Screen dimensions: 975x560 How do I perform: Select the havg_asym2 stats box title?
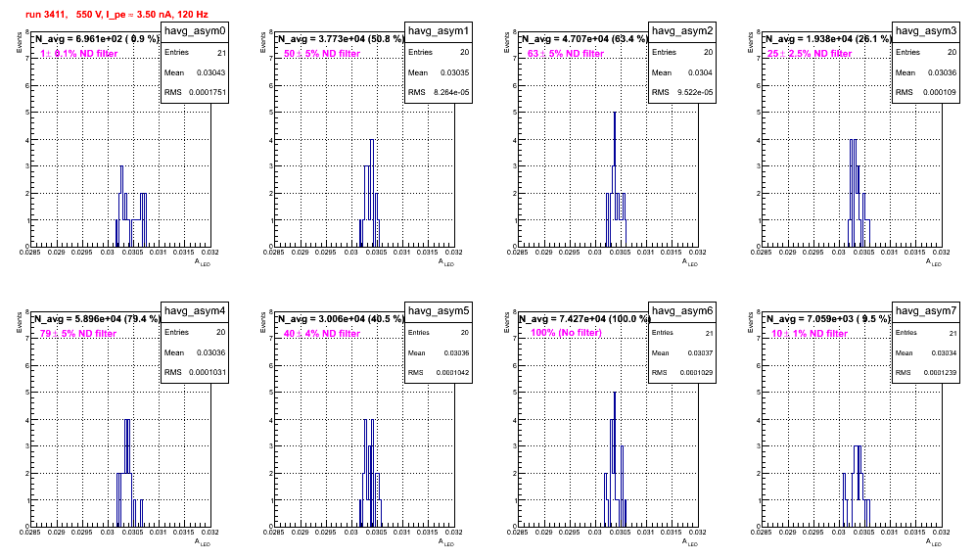682,31
